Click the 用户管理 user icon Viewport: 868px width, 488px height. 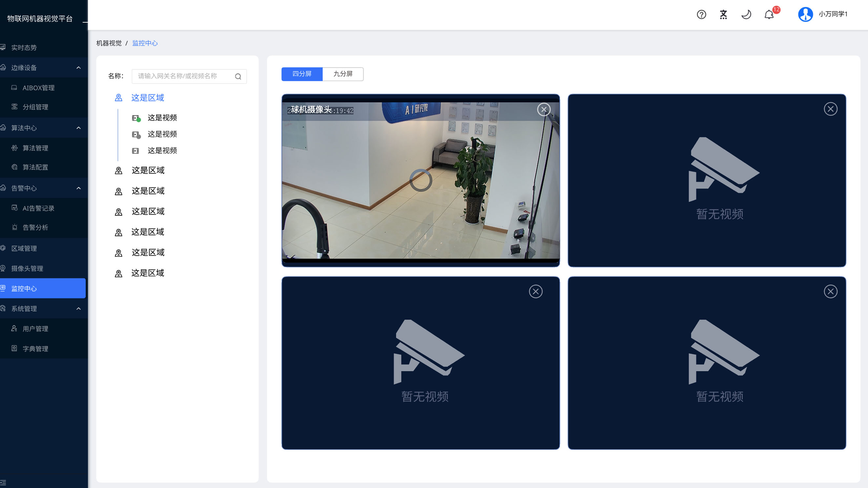(14, 328)
